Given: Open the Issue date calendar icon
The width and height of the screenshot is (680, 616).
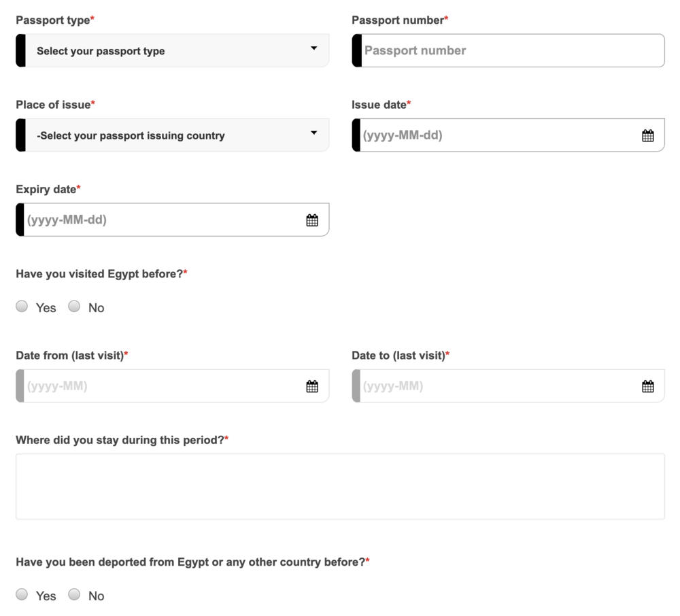Looking at the screenshot, I should click(647, 135).
